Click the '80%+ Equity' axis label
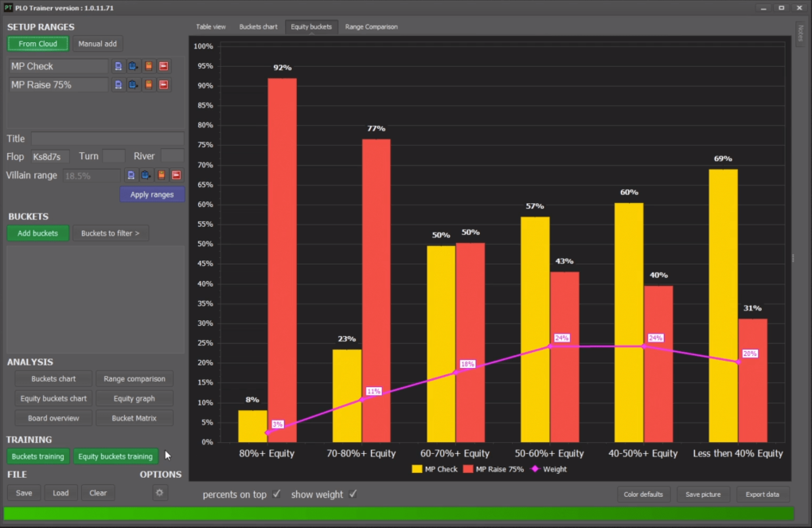The image size is (812, 528). pos(267,453)
